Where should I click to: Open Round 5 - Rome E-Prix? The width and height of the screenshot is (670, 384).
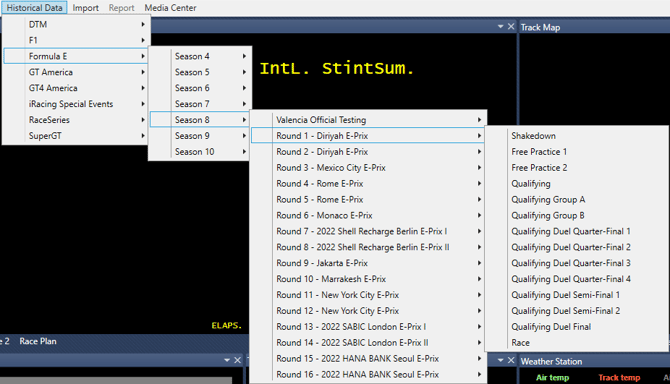368,199
